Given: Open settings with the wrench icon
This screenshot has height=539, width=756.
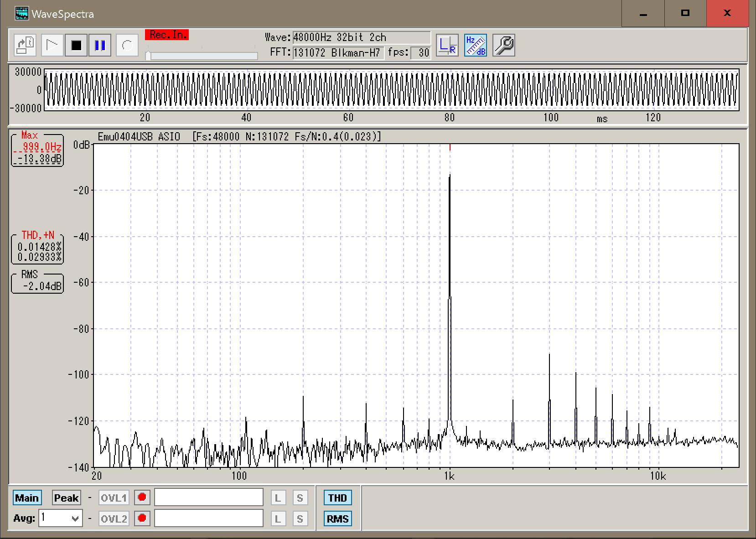Looking at the screenshot, I should pos(504,45).
